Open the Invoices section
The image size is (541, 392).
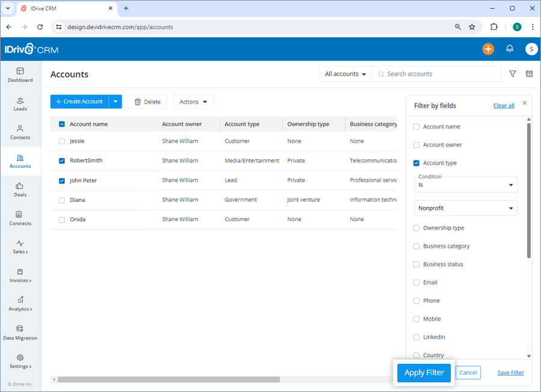click(x=20, y=276)
